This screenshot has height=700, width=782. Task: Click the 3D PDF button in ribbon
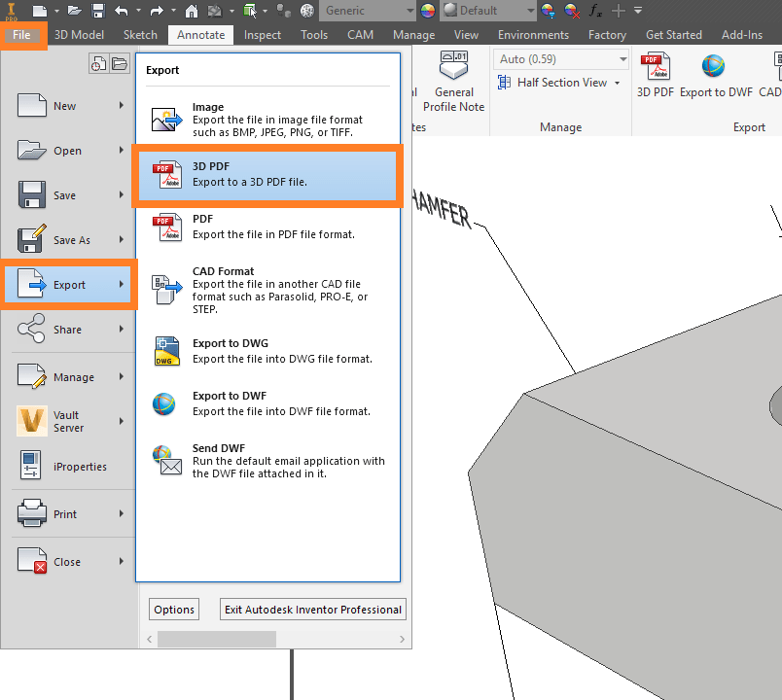point(656,75)
